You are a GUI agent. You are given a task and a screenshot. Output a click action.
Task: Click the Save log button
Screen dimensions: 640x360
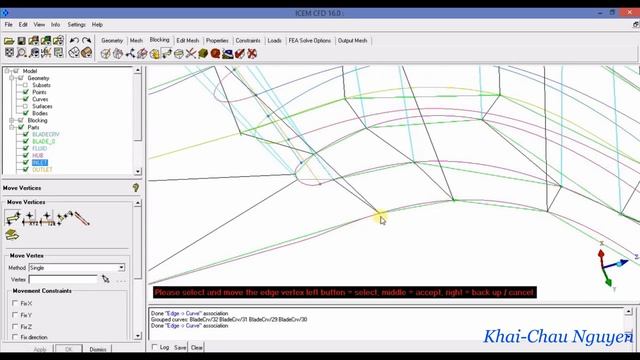(180, 347)
